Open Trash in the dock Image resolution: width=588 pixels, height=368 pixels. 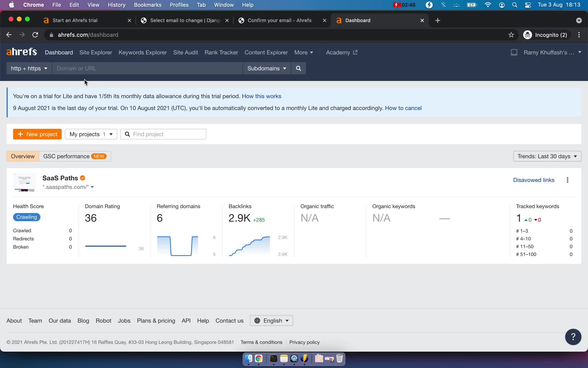click(x=339, y=358)
